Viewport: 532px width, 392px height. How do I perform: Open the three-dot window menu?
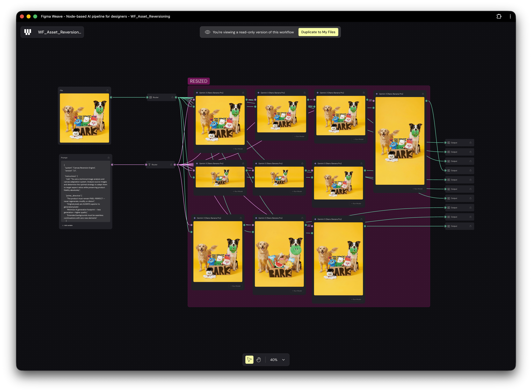coord(510,16)
